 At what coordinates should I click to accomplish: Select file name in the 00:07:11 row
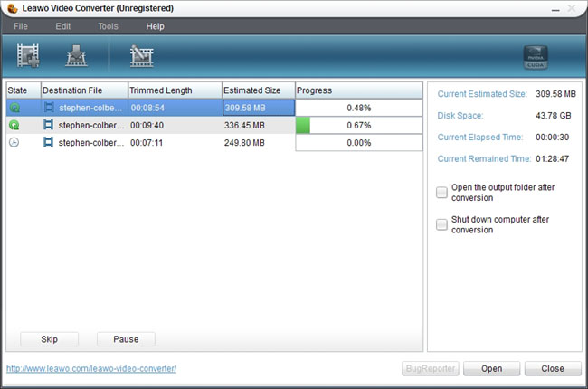91,143
